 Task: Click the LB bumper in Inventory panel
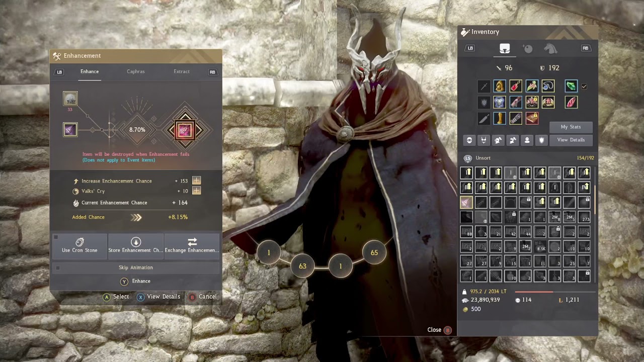(470, 48)
